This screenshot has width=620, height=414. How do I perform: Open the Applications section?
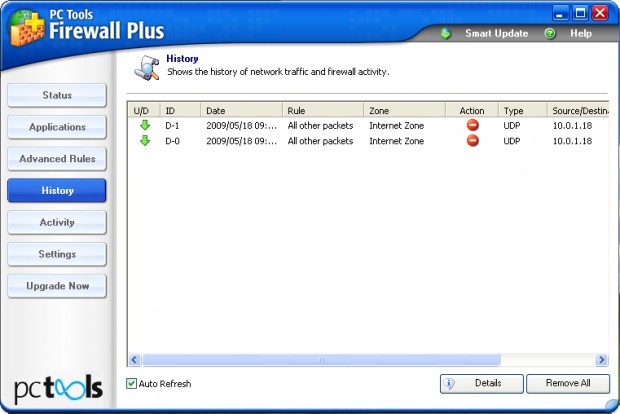pyautogui.click(x=57, y=127)
